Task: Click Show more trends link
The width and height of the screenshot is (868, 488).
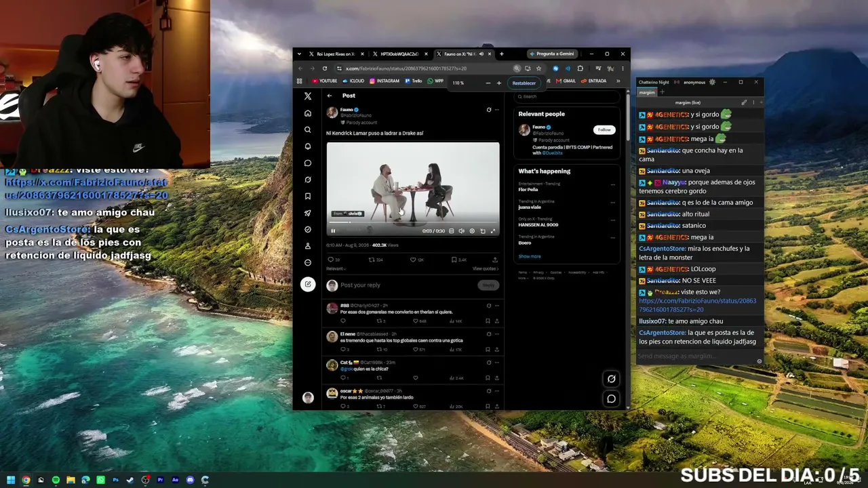Action: (x=530, y=256)
